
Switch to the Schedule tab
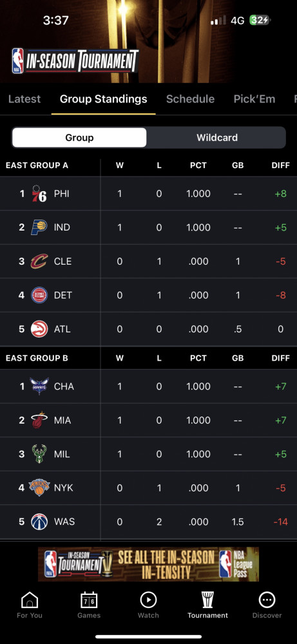(190, 99)
